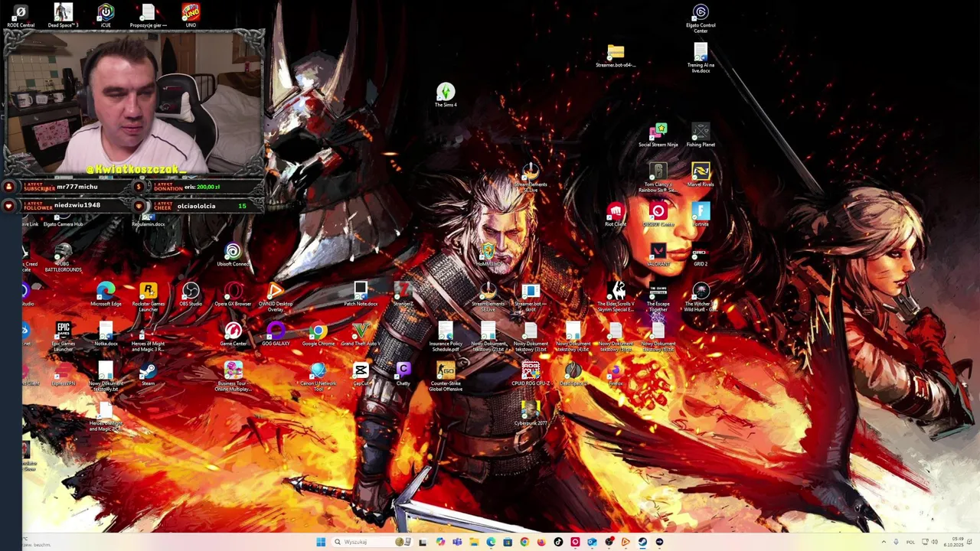The image size is (980, 551).
Task: Open the Notka.docx document
Action: pyautogui.click(x=106, y=334)
